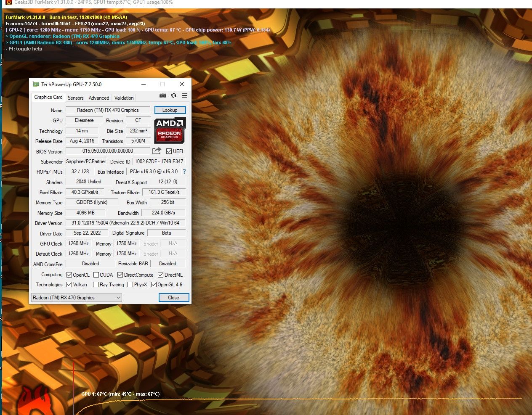The width and height of the screenshot is (532, 415).
Task: Take a GPU-Z screenshot with the camera icon
Action: click(163, 95)
